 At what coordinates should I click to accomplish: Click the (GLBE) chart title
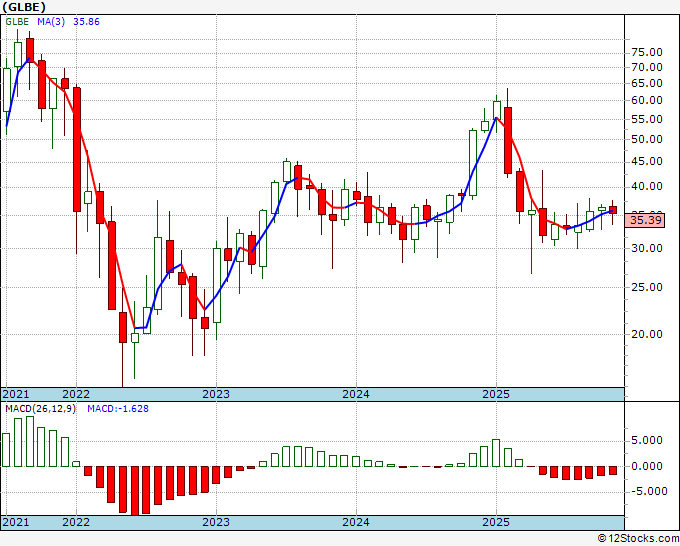[24, 7]
